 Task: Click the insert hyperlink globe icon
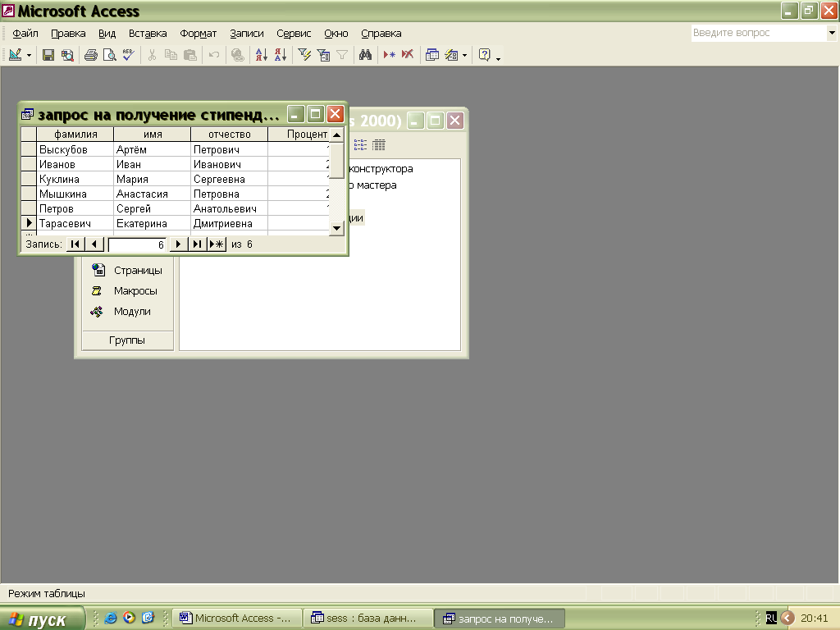(x=237, y=55)
